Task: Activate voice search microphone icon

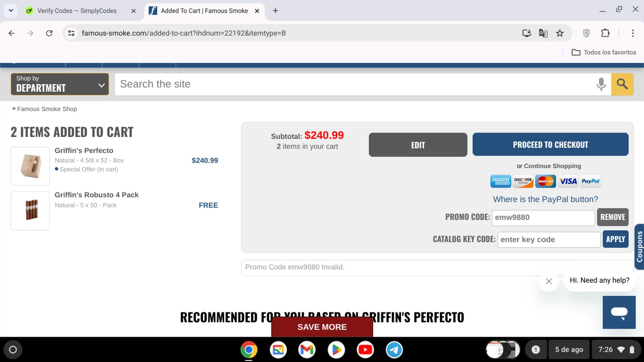Action: pyautogui.click(x=601, y=84)
